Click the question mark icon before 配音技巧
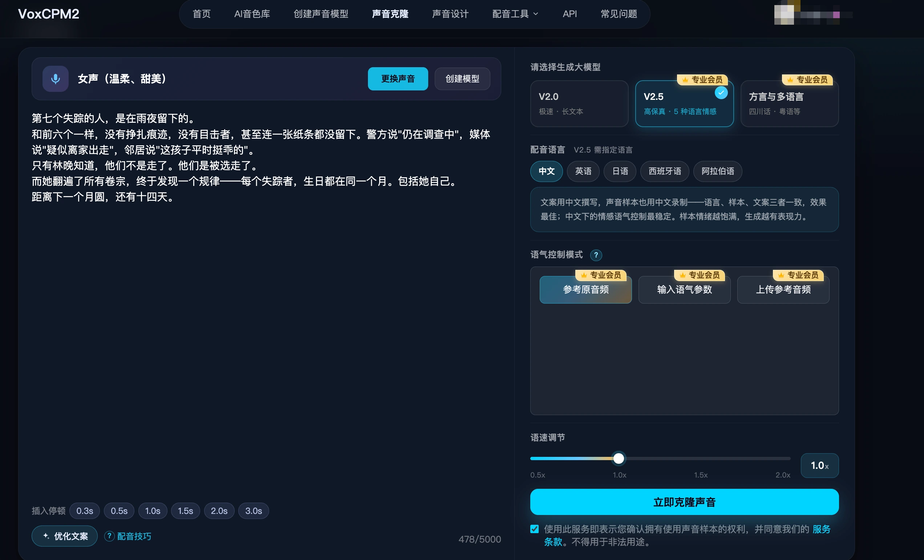This screenshot has height=560, width=924. pos(109,536)
